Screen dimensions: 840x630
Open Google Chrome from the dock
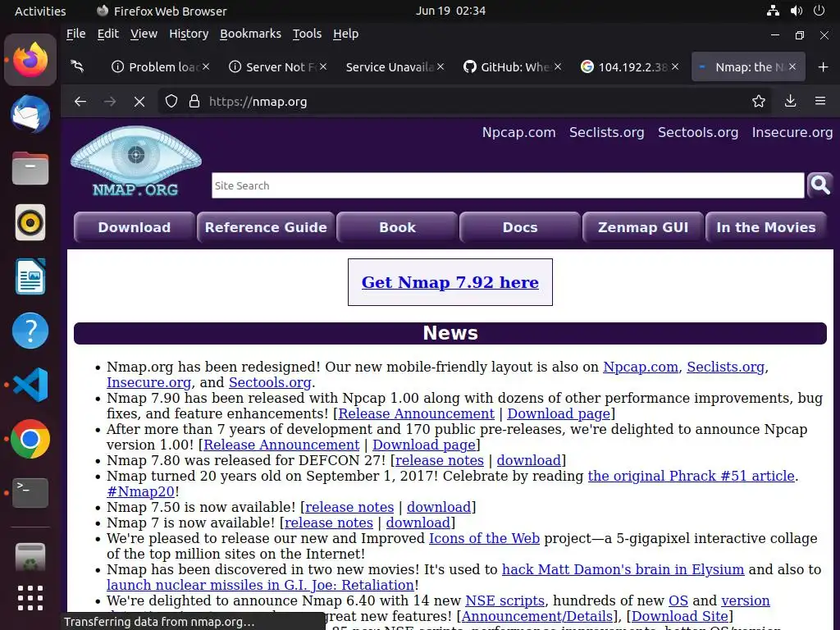point(30,439)
